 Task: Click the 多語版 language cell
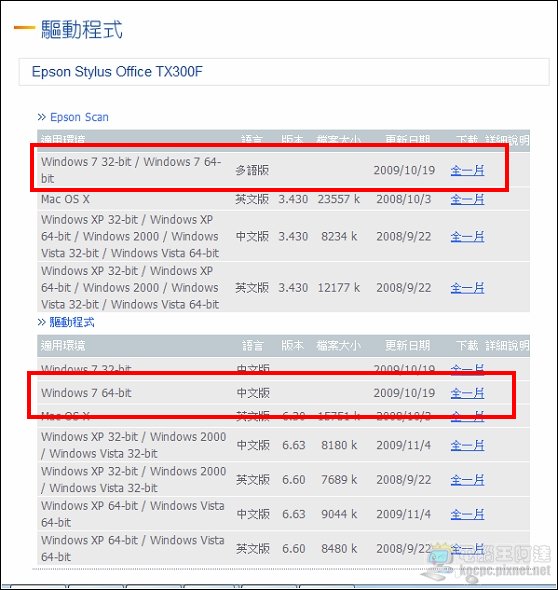[x=252, y=170]
